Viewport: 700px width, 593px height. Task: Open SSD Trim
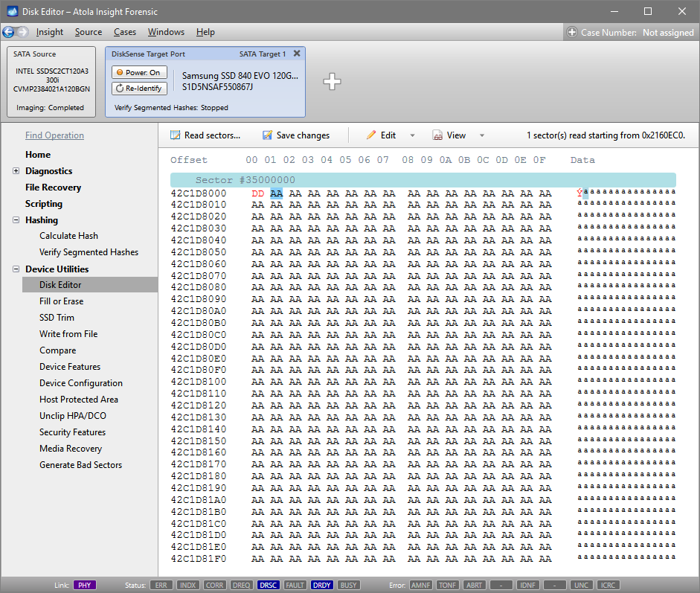57,318
